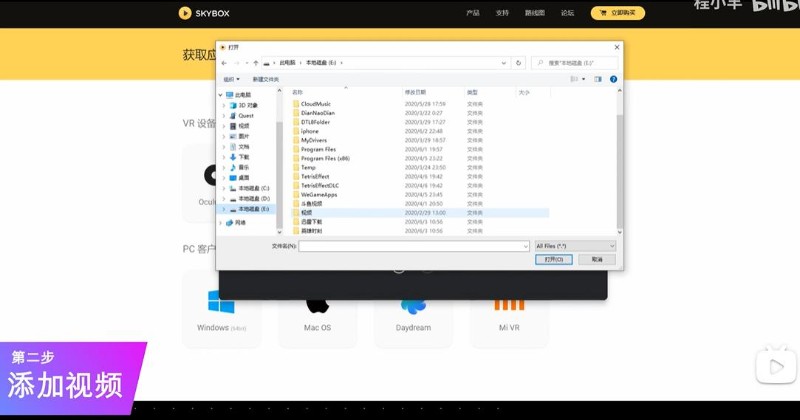
Task: Choose the Mi VR client card
Action: point(509,309)
